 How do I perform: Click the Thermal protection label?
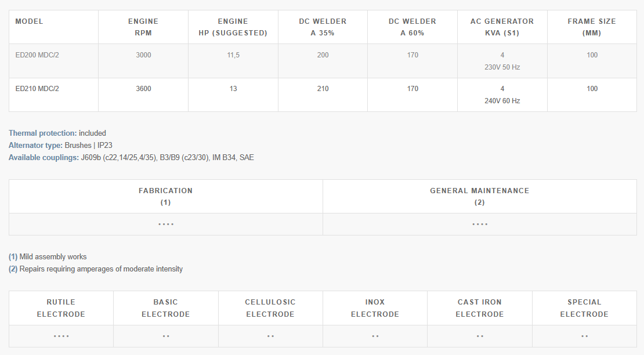[43, 133]
